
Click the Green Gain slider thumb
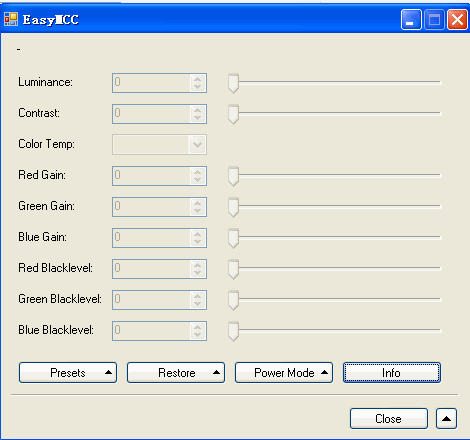click(233, 207)
